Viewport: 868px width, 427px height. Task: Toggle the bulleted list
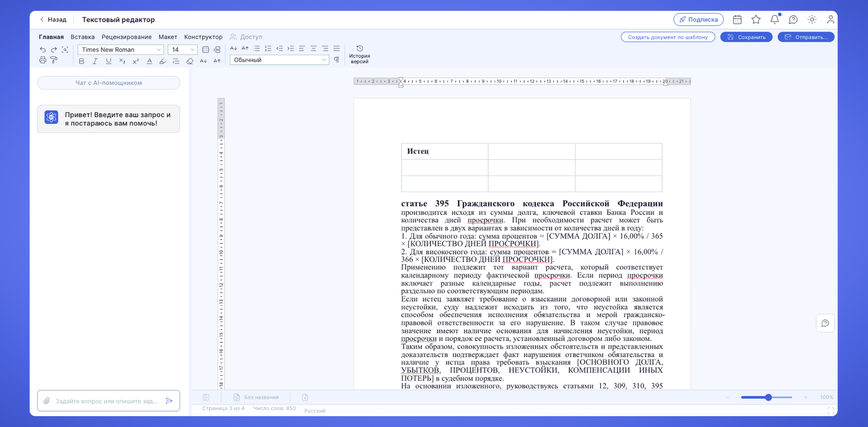click(x=257, y=48)
